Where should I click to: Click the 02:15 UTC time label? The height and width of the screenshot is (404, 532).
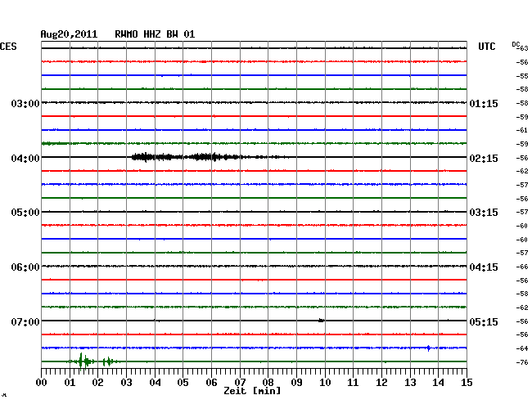click(484, 159)
